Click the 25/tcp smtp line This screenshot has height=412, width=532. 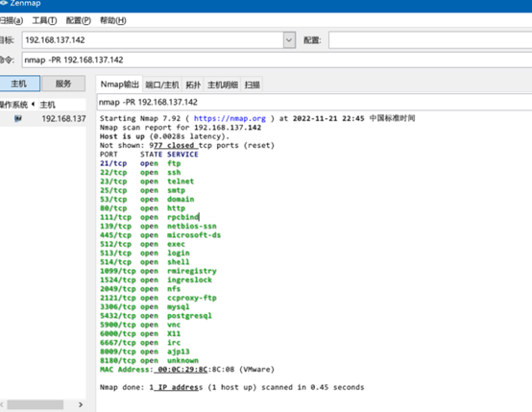tap(142, 190)
